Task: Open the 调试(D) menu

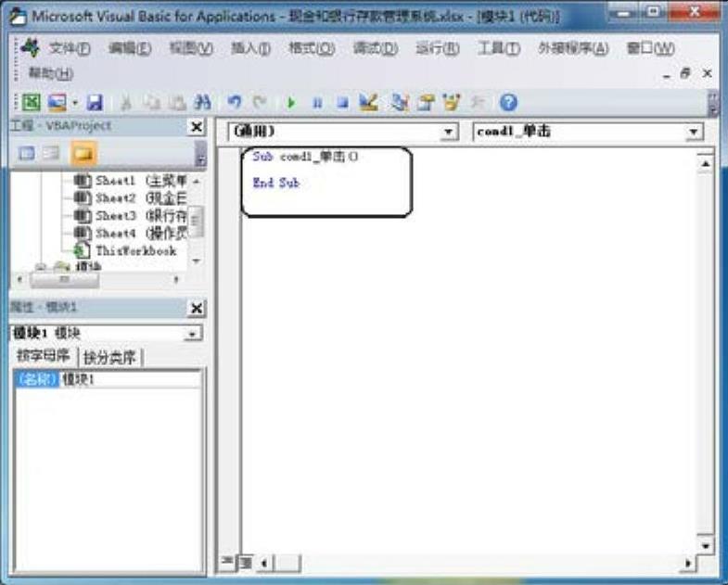Action: [376, 48]
